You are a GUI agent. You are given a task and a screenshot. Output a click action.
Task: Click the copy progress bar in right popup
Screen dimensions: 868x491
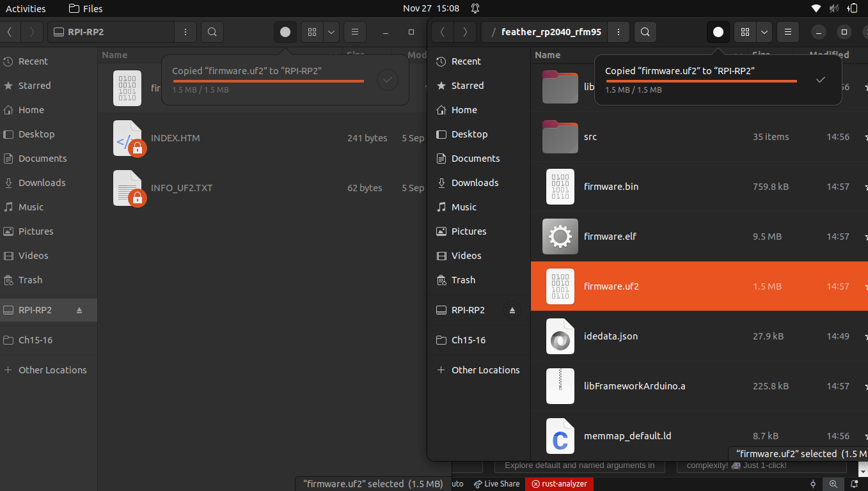[701, 81]
